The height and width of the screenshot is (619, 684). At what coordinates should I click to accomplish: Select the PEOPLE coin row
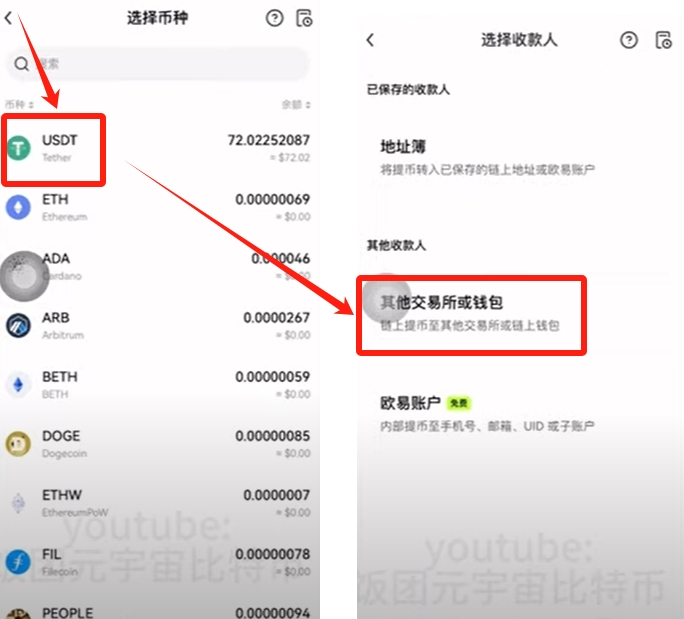(x=157, y=612)
